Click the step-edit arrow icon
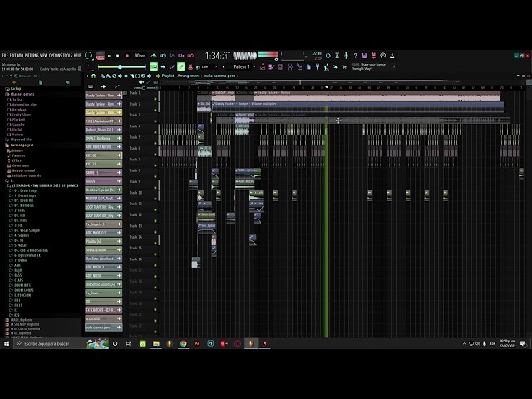The height and width of the screenshot is (399, 532). click(163, 66)
